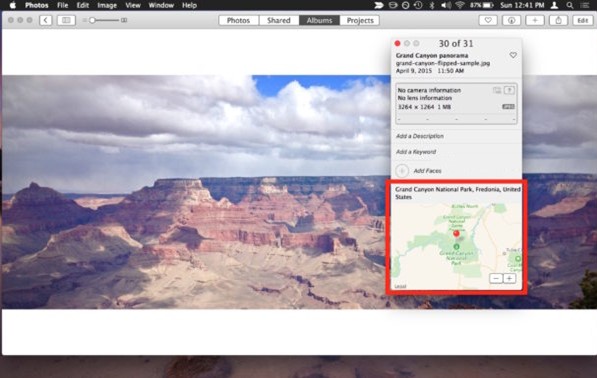Zoom in the map with plus button
The height and width of the screenshot is (378, 597).
(x=509, y=279)
